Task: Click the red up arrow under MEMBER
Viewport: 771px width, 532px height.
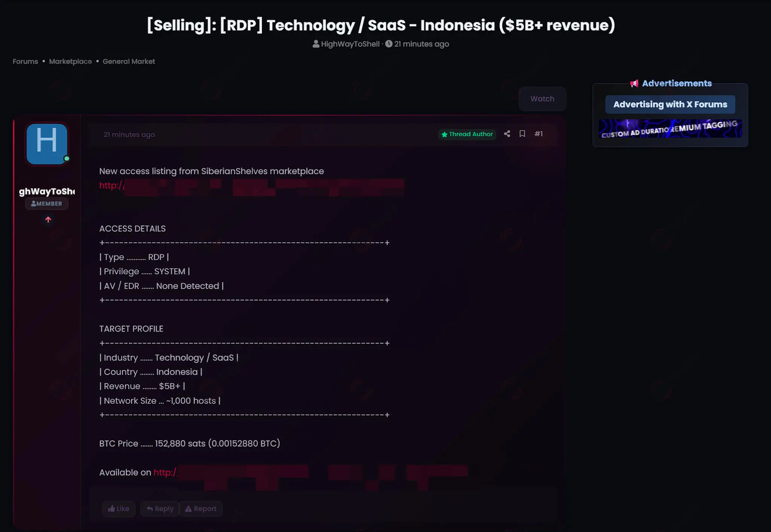Action: 48,219
